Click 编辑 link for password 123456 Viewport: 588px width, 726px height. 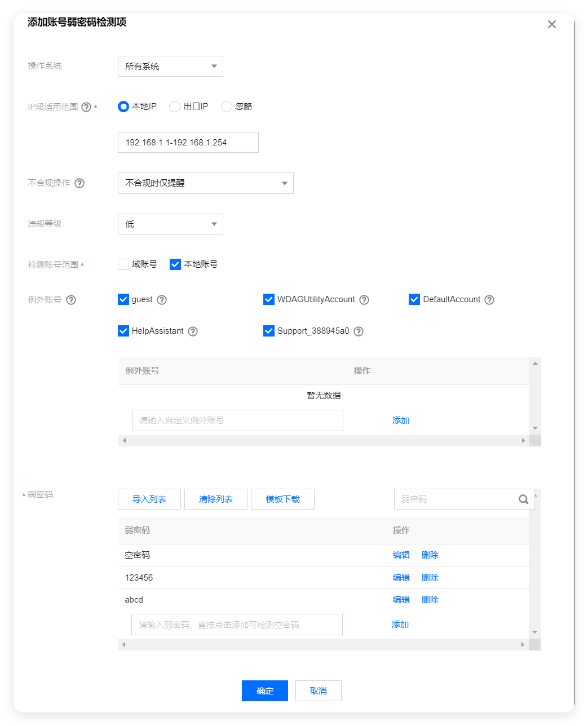(401, 578)
